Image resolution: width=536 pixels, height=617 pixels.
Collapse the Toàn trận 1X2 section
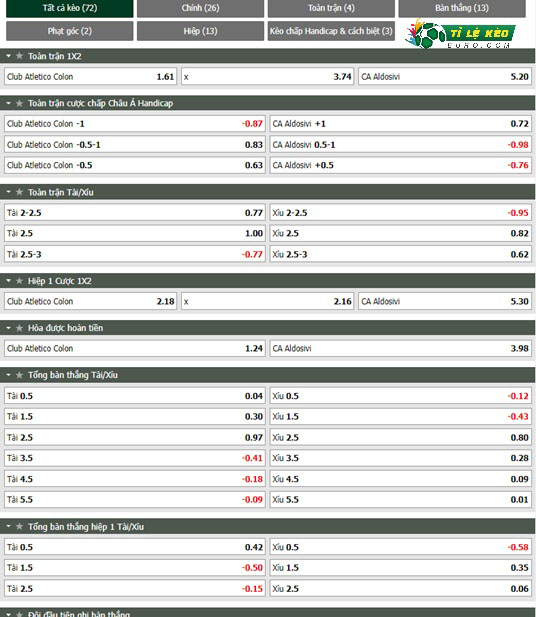(x=8, y=56)
